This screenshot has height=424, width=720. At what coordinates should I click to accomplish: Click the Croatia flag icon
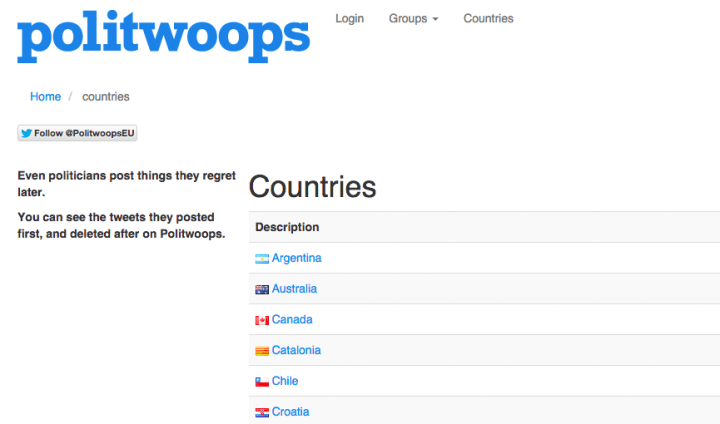pos(262,413)
